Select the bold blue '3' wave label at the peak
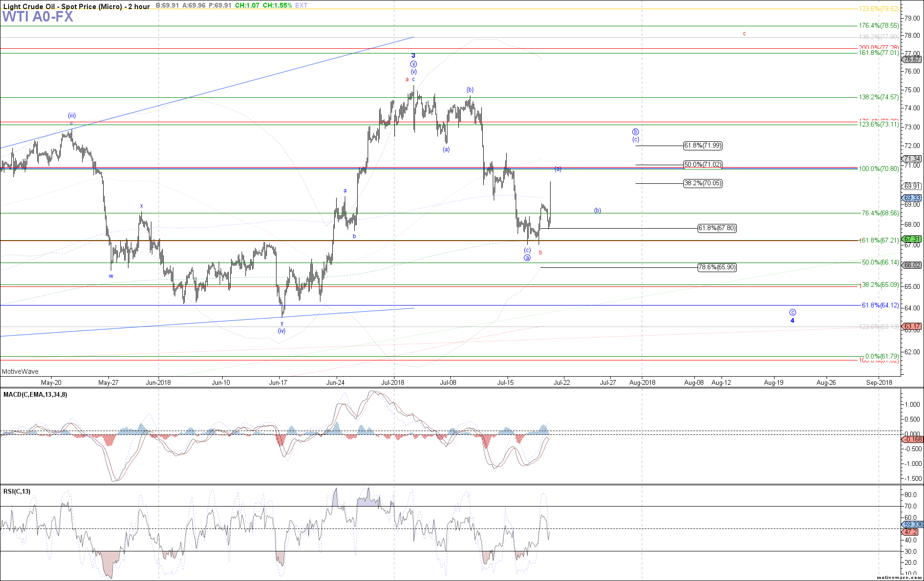This screenshot has width=924, height=581. tap(414, 55)
